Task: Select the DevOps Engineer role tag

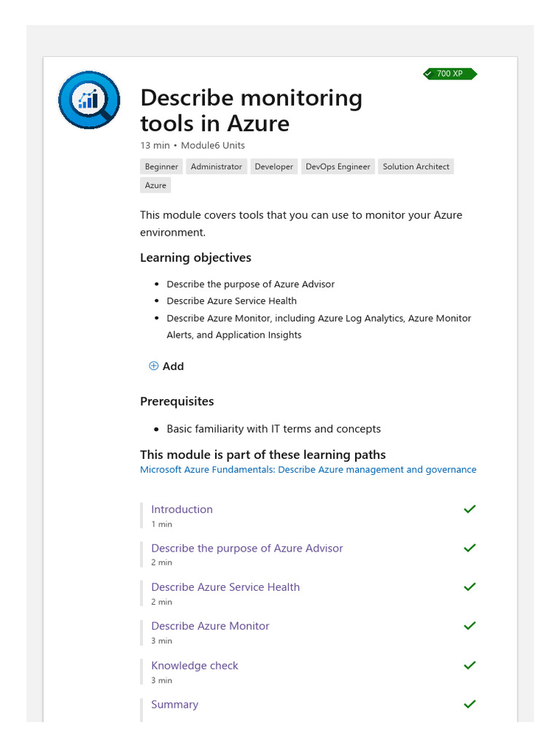Action: 338,167
